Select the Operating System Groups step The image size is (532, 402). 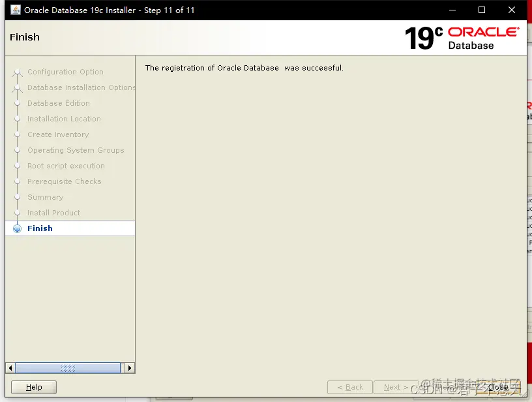(76, 150)
